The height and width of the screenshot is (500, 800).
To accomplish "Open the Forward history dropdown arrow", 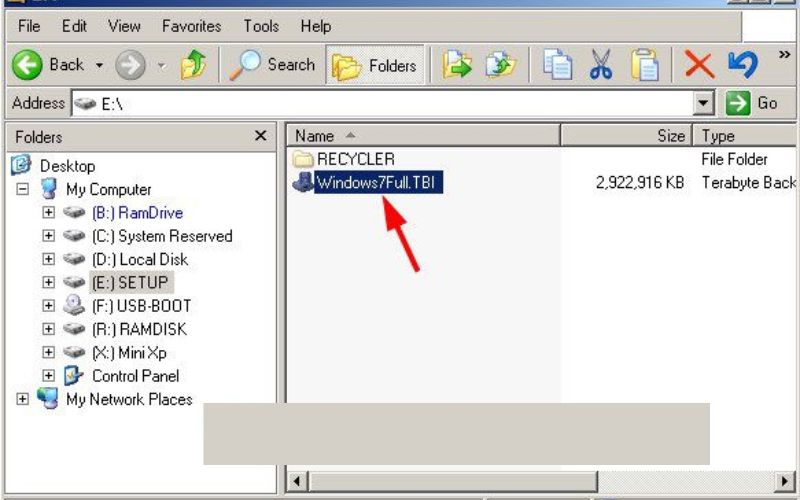I will (x=161, y=65).
